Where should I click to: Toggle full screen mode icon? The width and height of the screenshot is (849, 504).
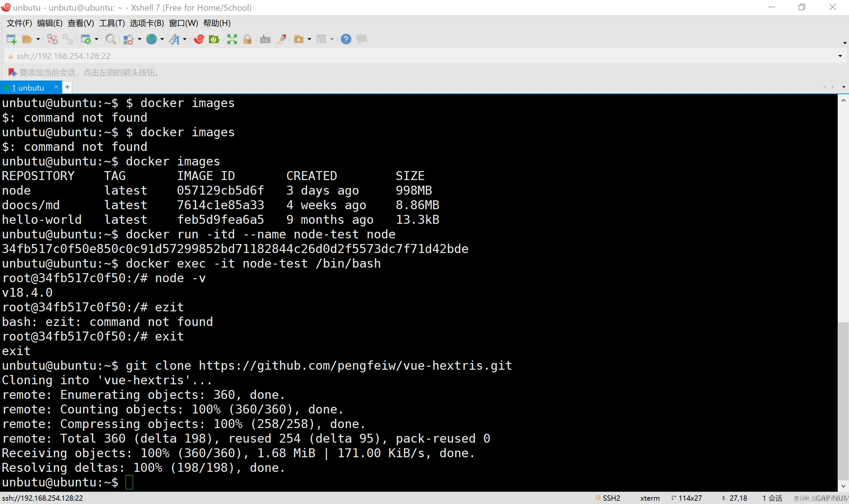232,39
